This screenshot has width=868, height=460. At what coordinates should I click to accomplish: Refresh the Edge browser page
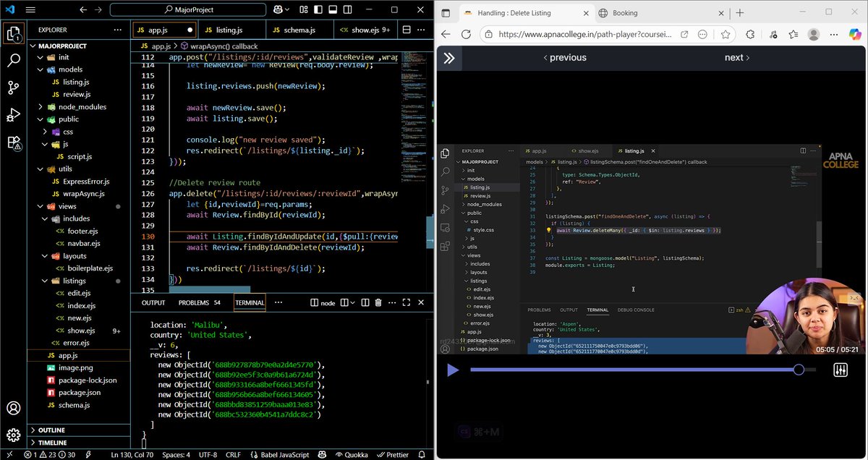[x=466, y=35]
